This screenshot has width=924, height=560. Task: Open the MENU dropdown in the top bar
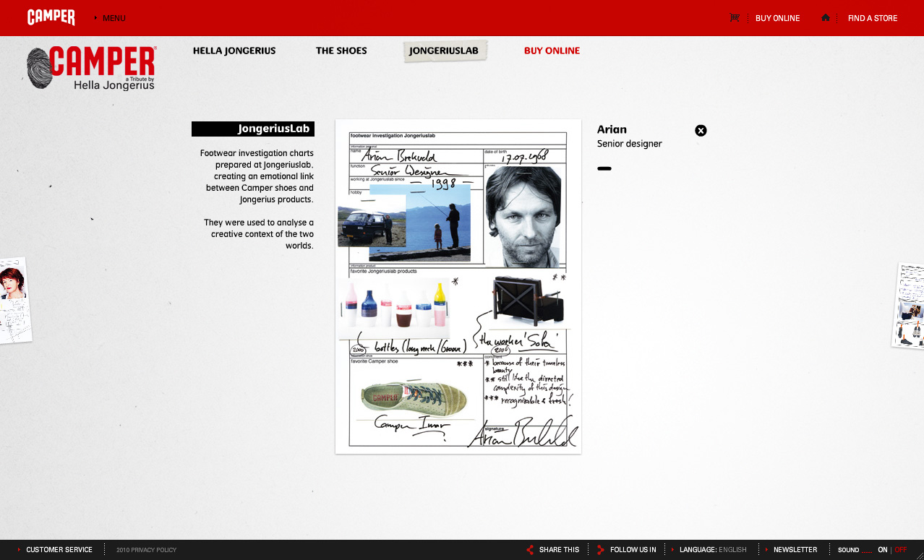pyautogui.click(x=114, y=18)
